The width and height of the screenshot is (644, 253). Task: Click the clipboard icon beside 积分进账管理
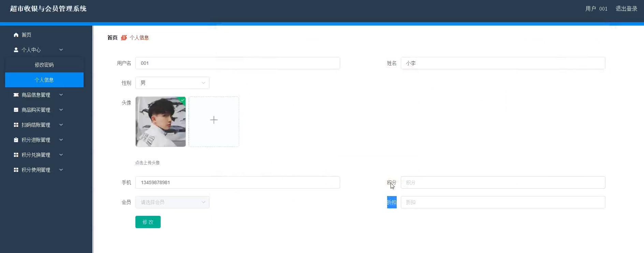[x=16, y=140]
